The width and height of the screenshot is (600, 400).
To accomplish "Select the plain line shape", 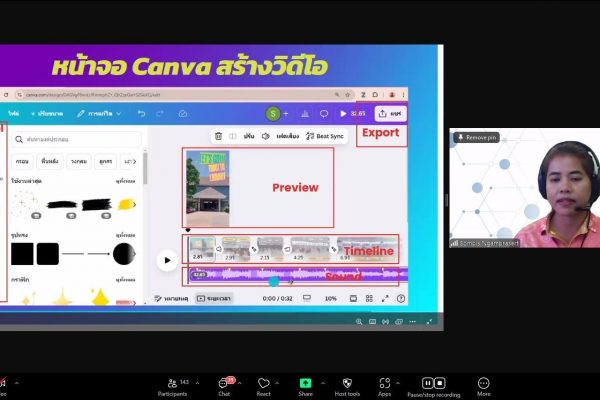I will click(x=73, y=254).
